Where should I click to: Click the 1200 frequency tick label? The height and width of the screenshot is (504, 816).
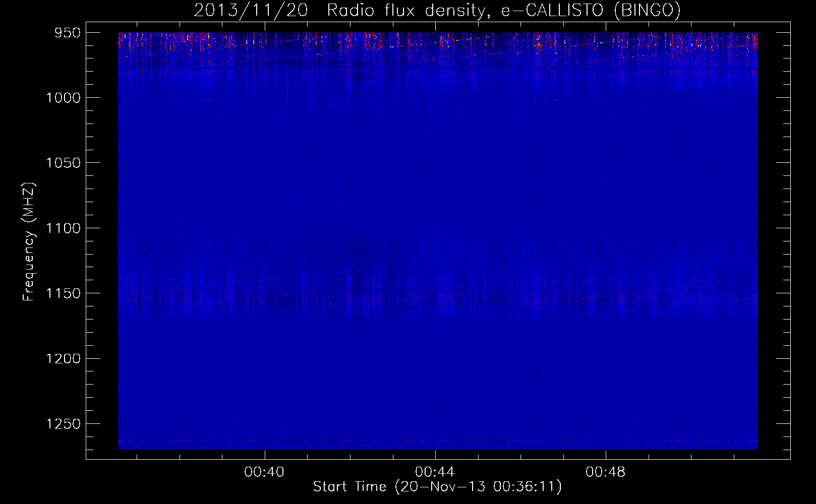pos(63,358)
